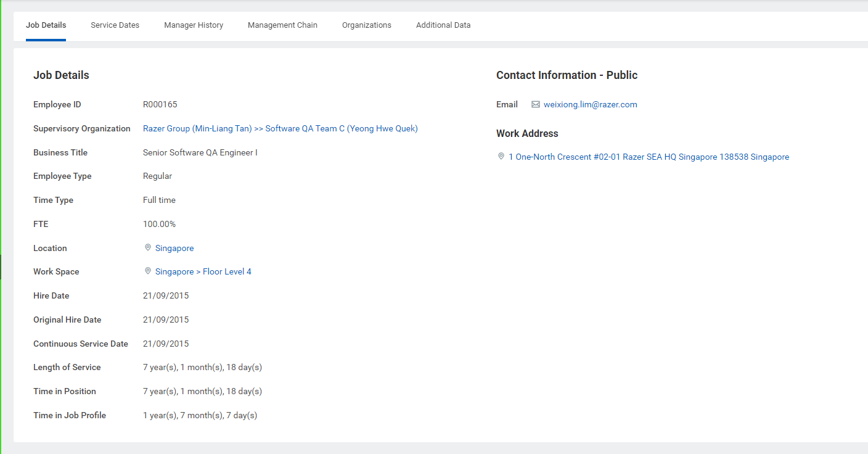View the Management Chain tab

coord(282,25)
